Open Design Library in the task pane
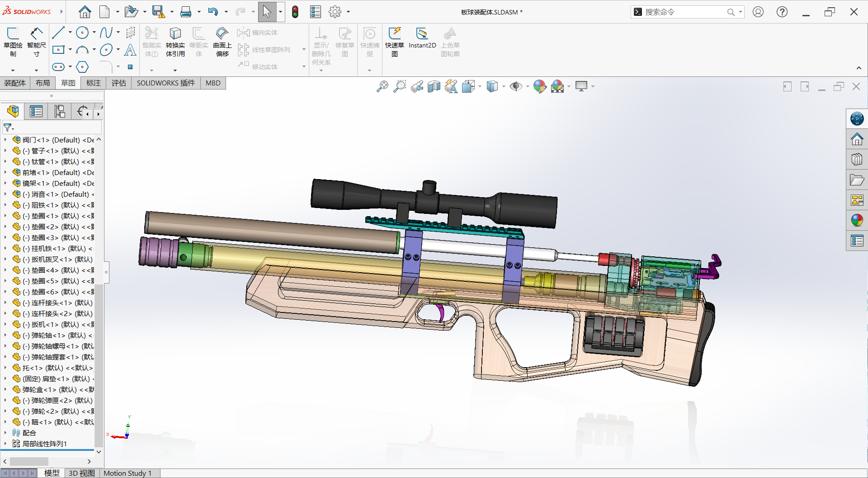This screenshot has height=478, width=868. (857, 159)
